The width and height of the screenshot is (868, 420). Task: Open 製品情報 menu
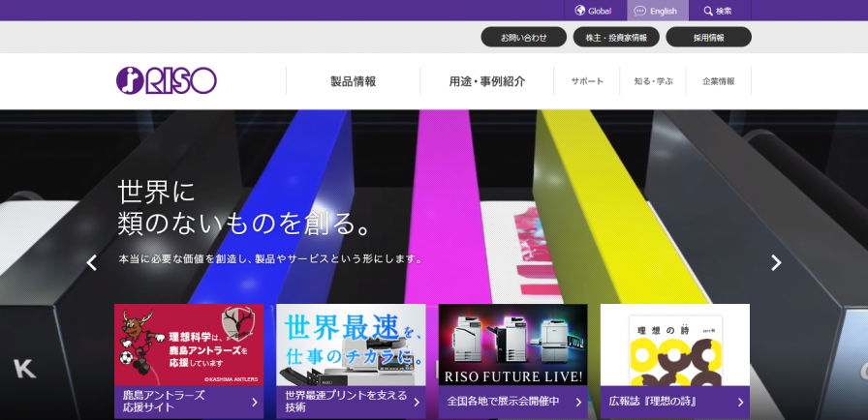tap(354, 81)
